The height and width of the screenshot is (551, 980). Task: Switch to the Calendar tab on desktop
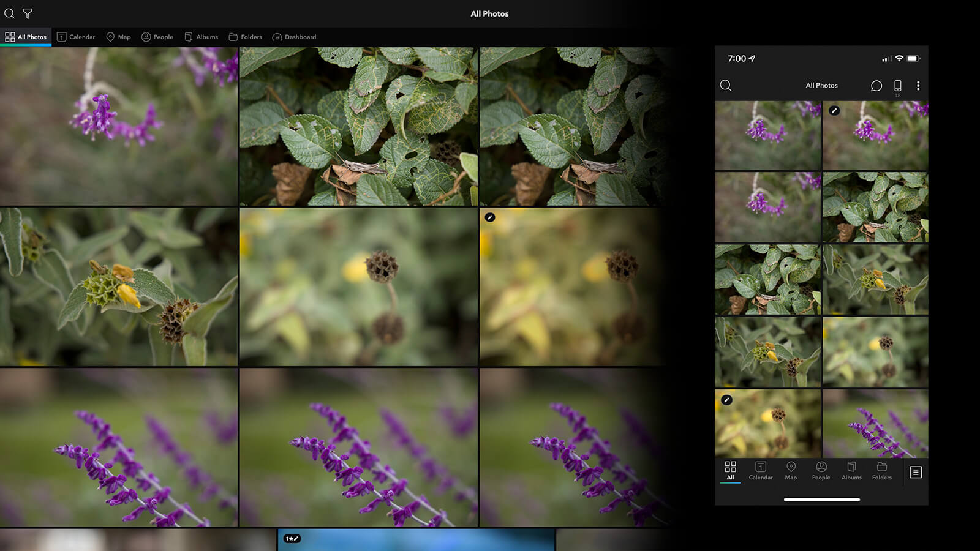tap(76, 37)
